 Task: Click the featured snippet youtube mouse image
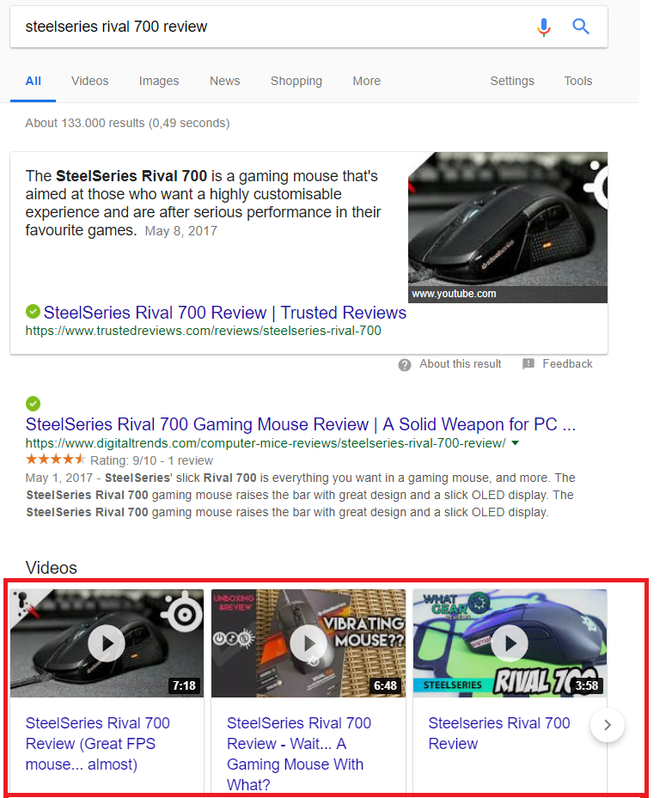click(508, 227)
